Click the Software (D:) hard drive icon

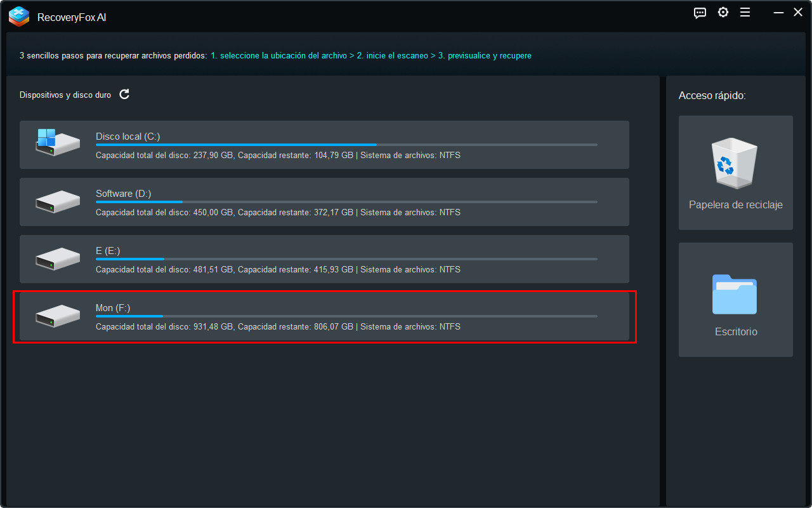click(x=57, y=202)
